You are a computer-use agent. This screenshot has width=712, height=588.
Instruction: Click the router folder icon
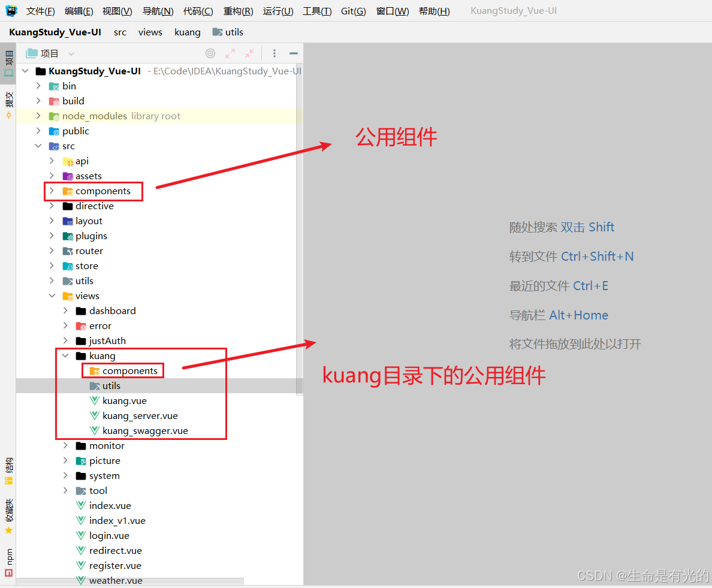68,251
